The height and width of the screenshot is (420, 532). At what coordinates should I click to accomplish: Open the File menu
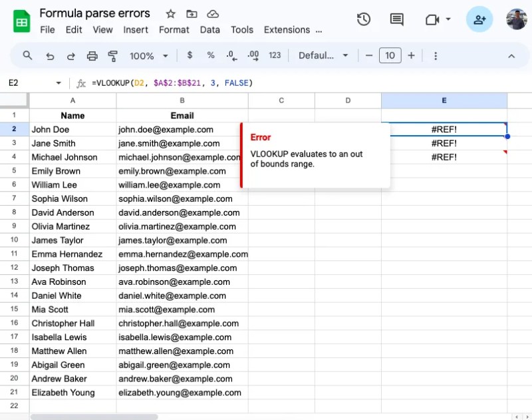coord(47,30)
